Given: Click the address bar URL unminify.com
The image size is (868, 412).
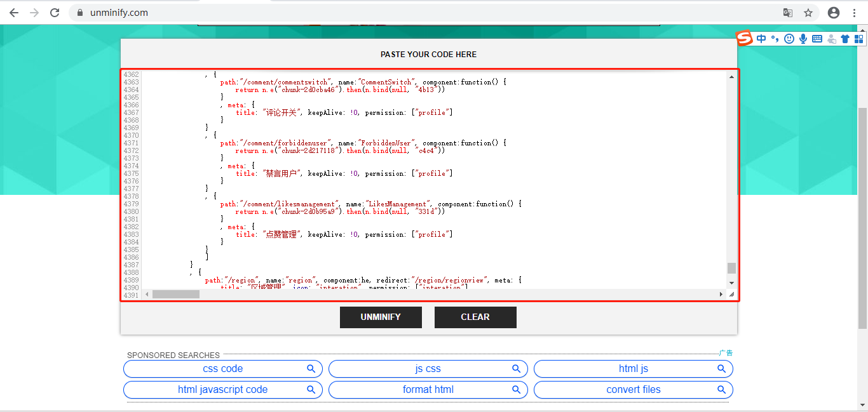Looking at the screenshot, I should click(x=118, y=13).
